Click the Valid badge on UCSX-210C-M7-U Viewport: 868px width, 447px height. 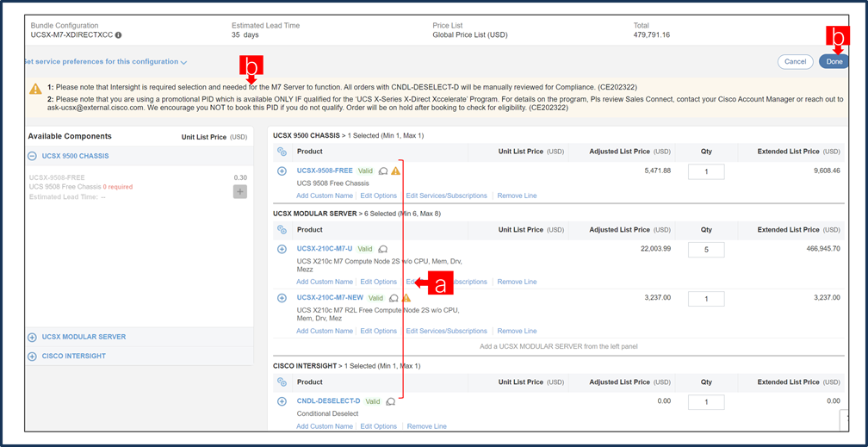tap(365, 249)
